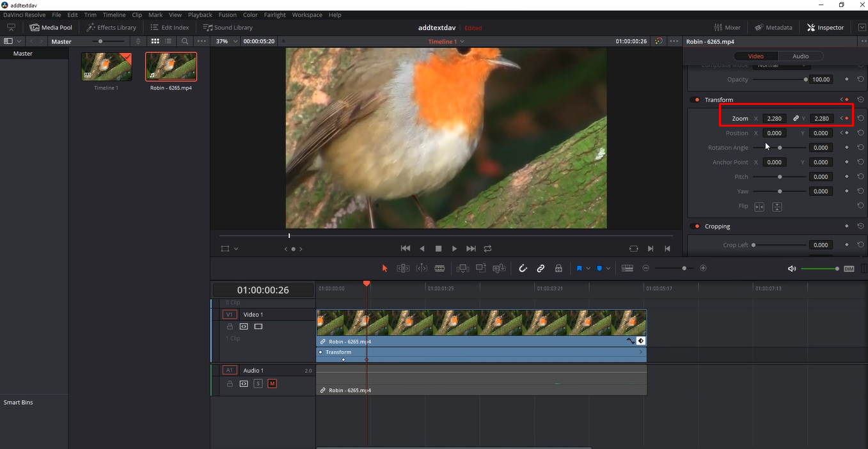Open the Edit Index panel
This screenshot has height=449, width=868.
click(170, 27)
